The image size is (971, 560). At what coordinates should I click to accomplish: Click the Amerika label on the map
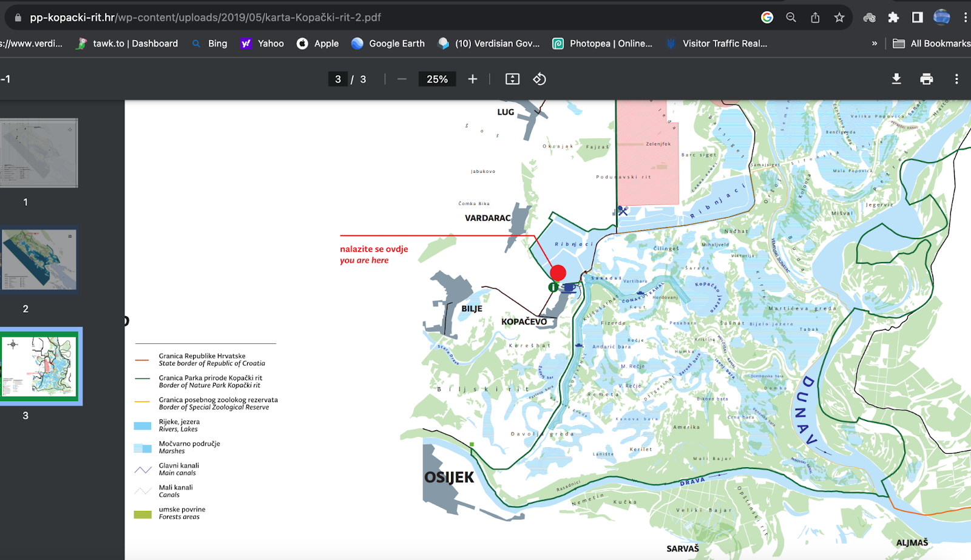686,427
